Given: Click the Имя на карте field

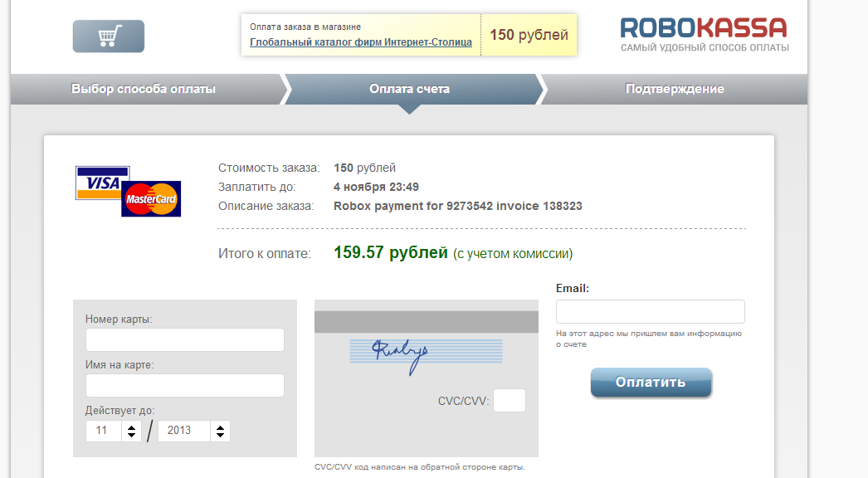Looking at the screenshot, I should [x=185, y=385].
